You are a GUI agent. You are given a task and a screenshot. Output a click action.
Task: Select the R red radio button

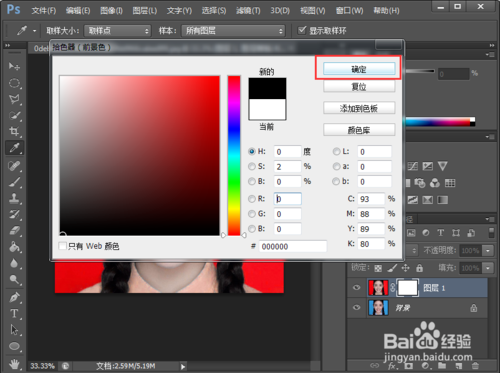click(x=252, y=199)
